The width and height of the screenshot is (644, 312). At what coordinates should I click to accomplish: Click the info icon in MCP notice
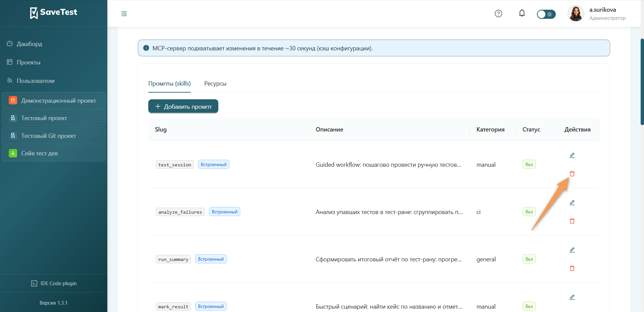146,48
